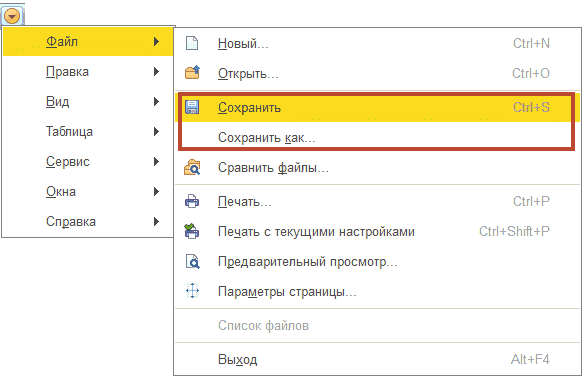Click the preview magnifier icon beside Предварительный просмотр
Screen dimensions: 582x376
[x=193, y=261]
